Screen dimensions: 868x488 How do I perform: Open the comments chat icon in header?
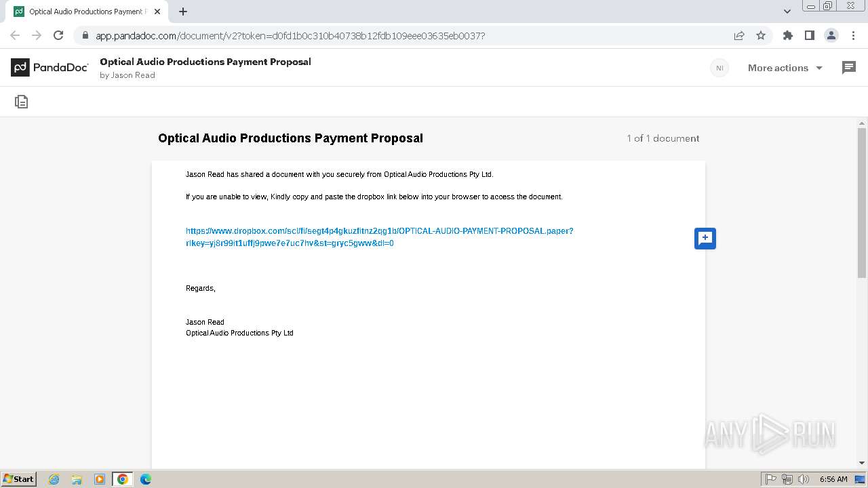[x=848, y=68]
